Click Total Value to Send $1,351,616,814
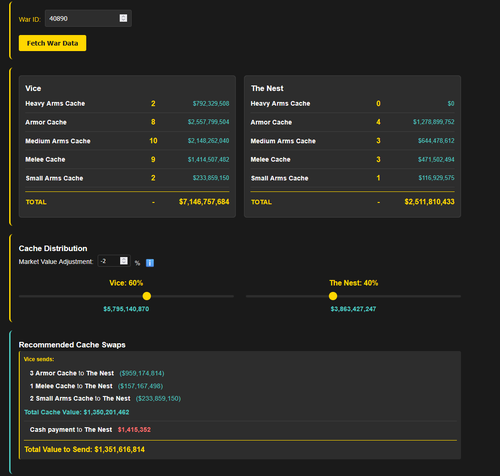The image size is (500, 476). coord(84,449)
